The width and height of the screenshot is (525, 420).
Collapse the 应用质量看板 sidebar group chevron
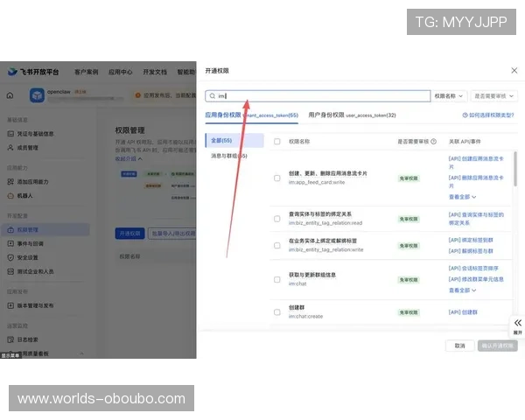pos(81,353)
